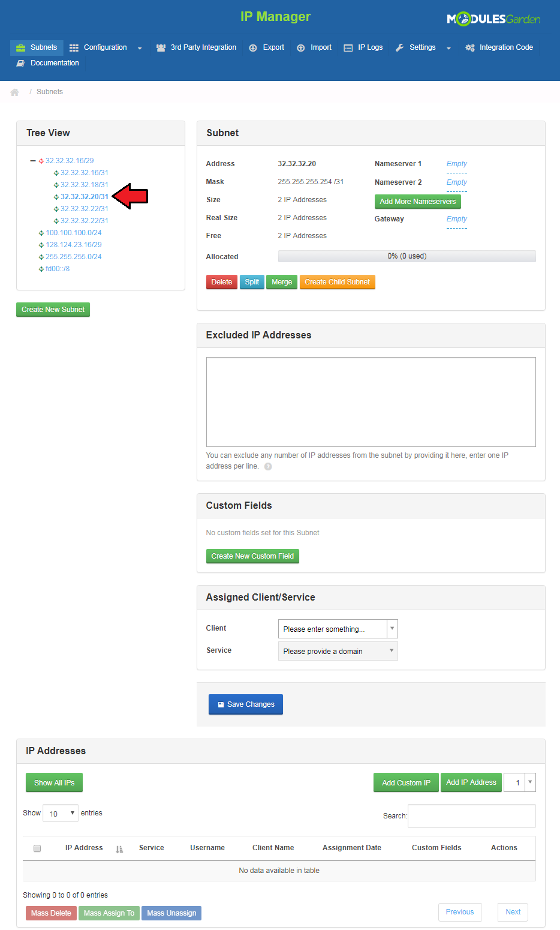Click the 3rd Party Integration people icon
The image size is (560, 930).
pyautogui.click(x=161, y=47)
